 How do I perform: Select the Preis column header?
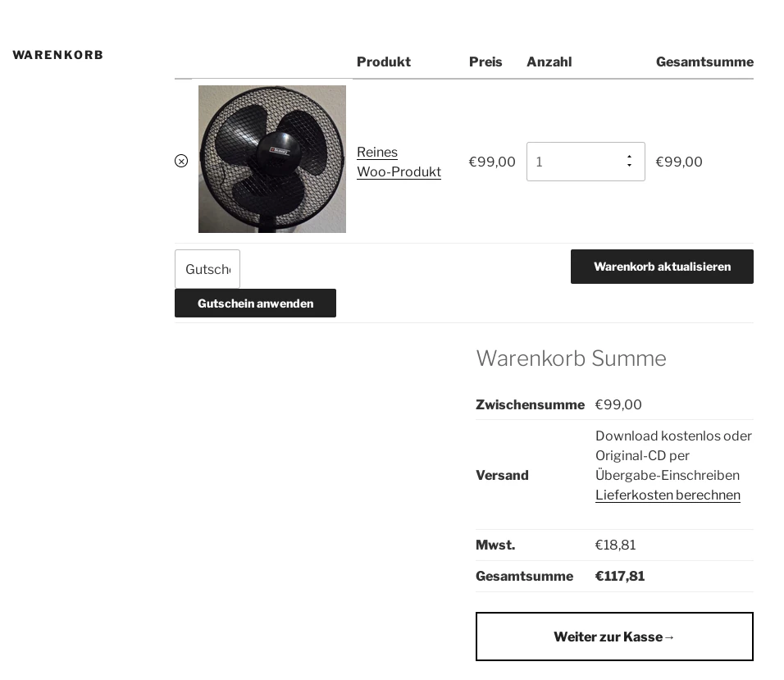[485, 62]
